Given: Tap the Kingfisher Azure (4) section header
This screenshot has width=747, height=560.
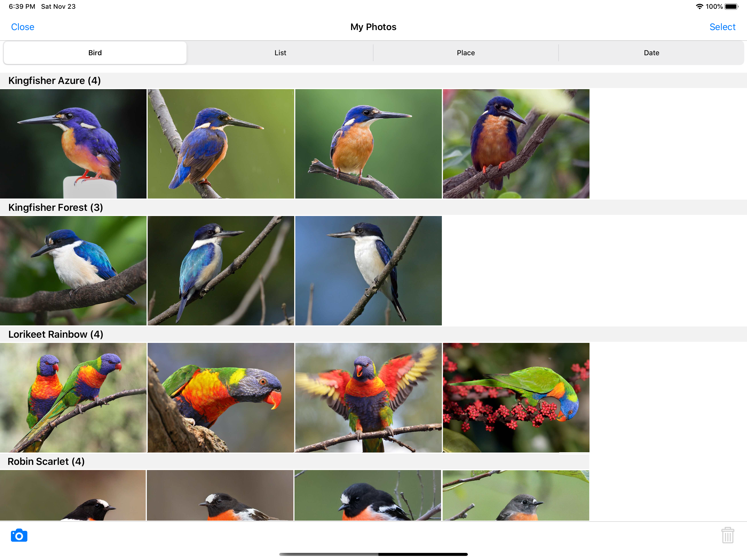Looking at the screenshot, I should tap(373, 80).
